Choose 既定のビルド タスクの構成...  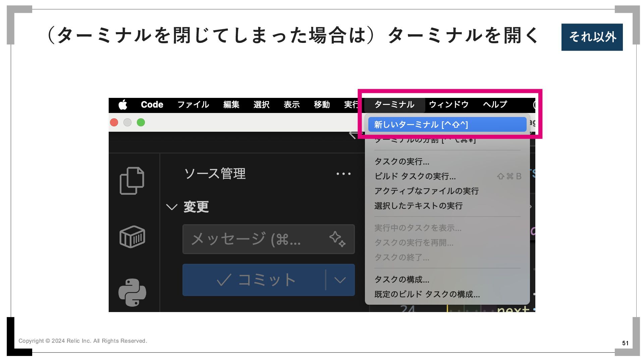[447, 294]
